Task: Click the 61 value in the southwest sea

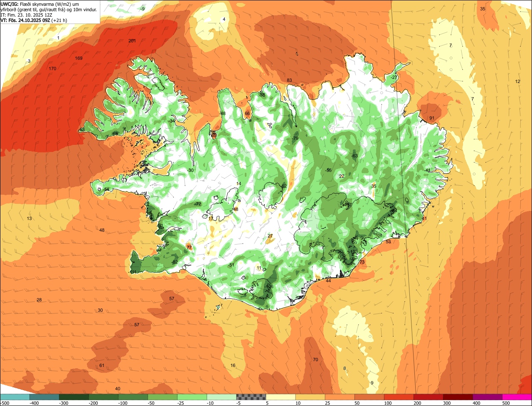Action: coord(102,365)
